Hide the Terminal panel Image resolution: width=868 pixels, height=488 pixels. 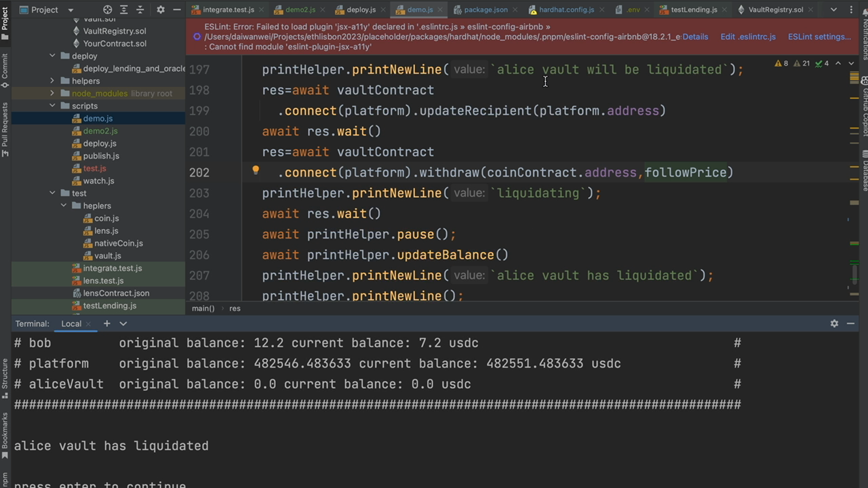click(x=851, y=324)
